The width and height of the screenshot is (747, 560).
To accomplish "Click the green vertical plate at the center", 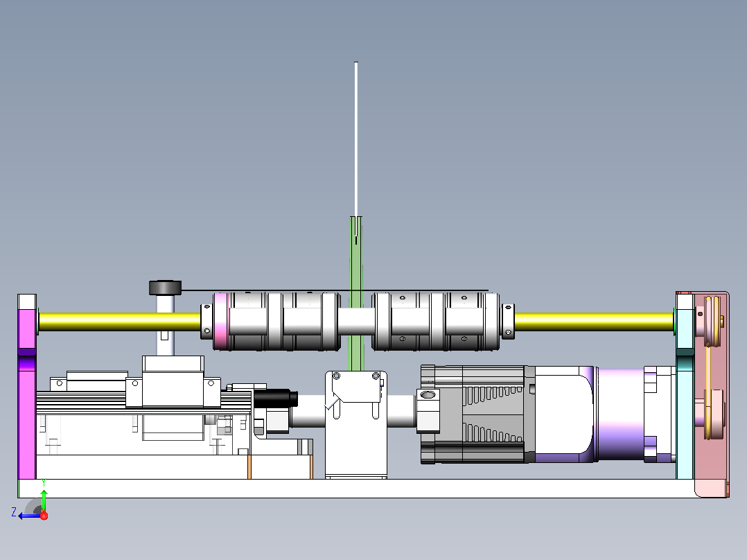I will (356, 294).
